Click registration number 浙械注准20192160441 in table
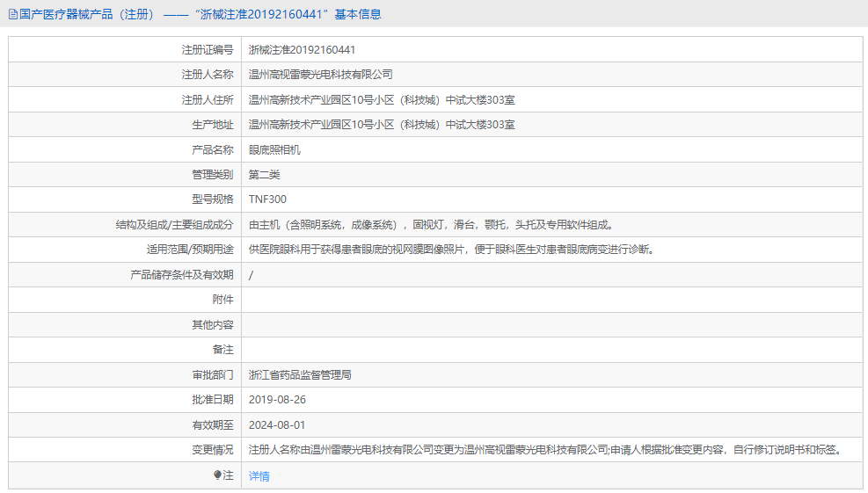The width and height of the screenshot is (868, 493). click(x=302, y=50)
